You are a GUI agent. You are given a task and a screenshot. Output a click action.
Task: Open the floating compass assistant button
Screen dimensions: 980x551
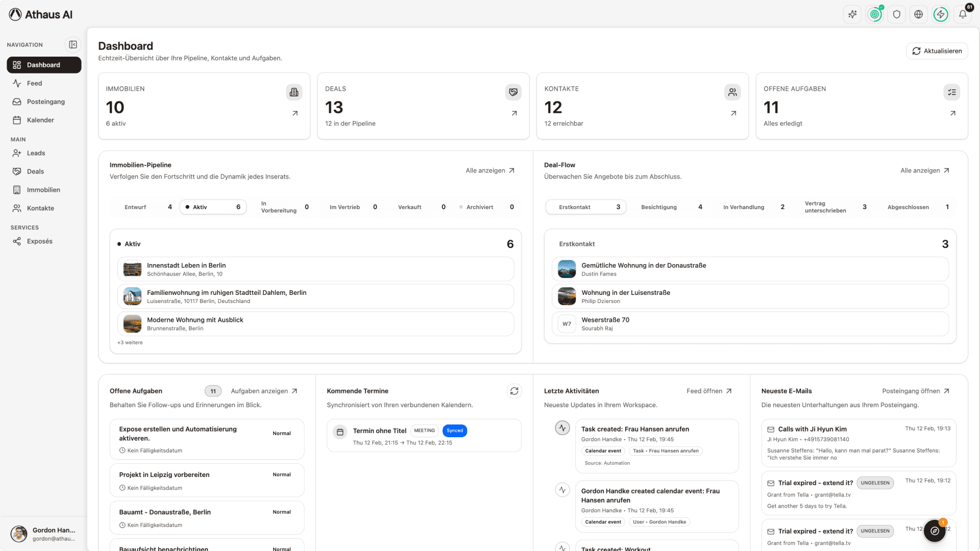(x=935, y=531)
